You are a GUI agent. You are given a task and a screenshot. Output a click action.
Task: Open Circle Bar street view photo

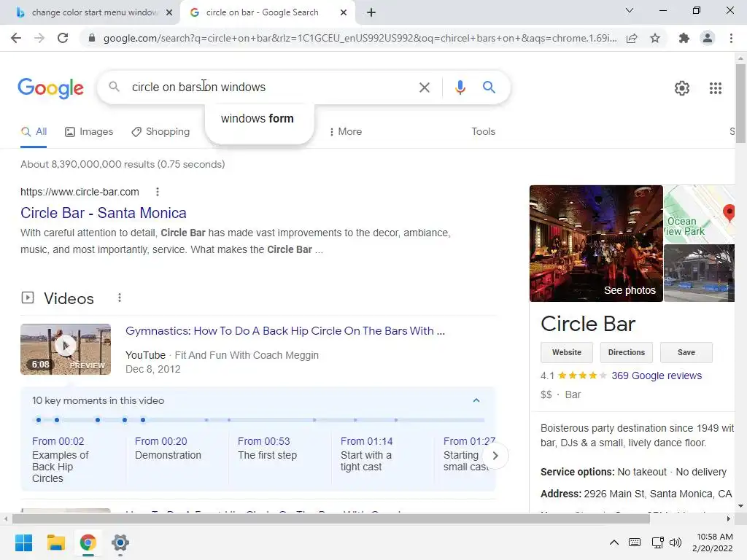pos(699,273)
